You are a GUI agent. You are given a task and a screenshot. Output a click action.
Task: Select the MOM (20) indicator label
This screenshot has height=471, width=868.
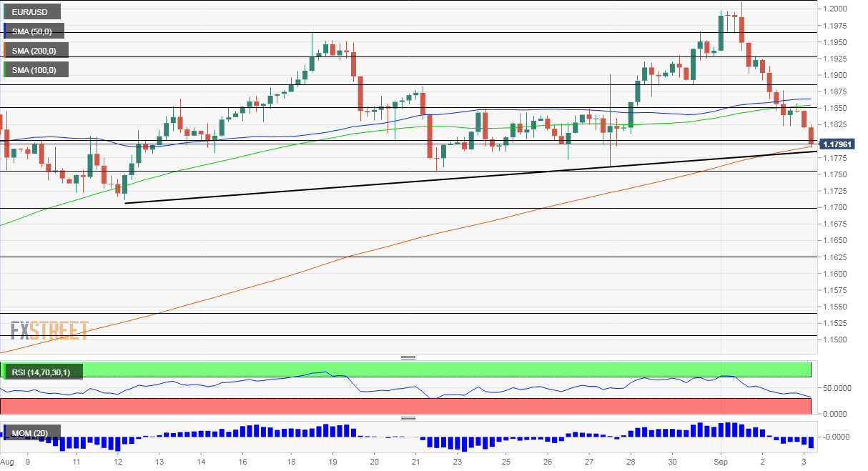tap(31, 433)
